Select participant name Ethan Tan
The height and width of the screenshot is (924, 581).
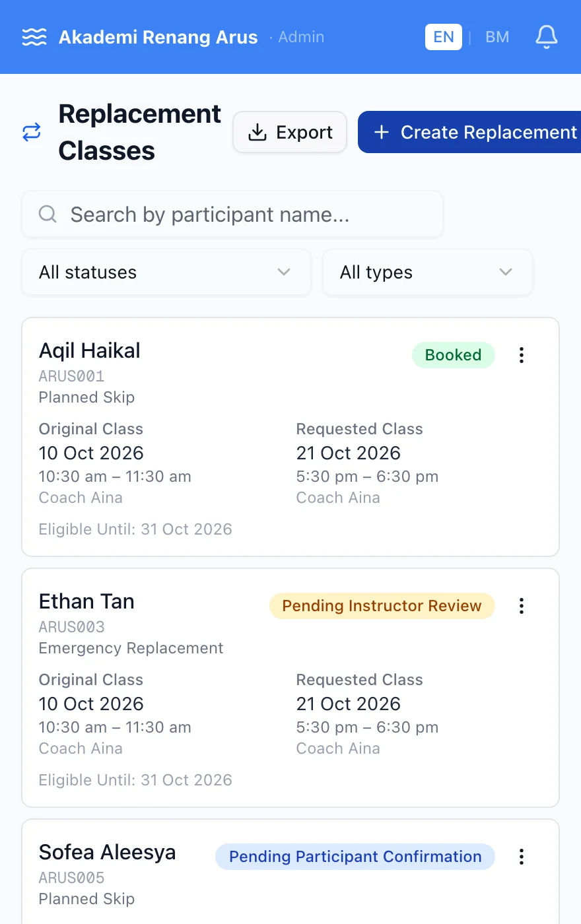tap(86, 601)
